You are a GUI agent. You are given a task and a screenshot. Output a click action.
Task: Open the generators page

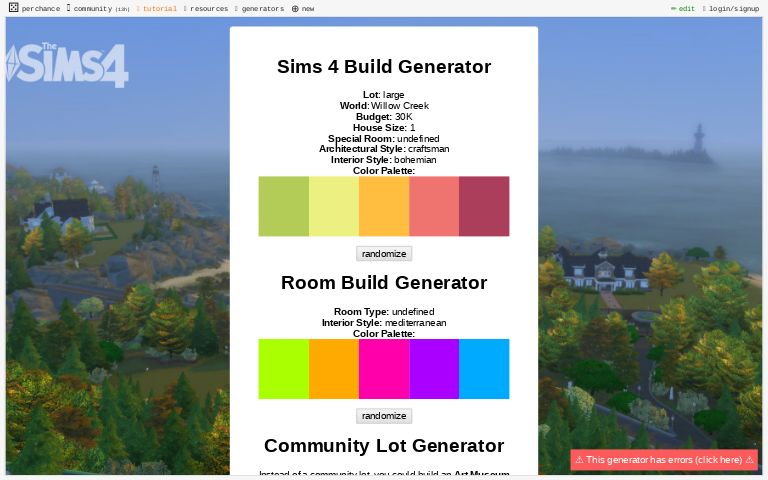click(260, 9)
